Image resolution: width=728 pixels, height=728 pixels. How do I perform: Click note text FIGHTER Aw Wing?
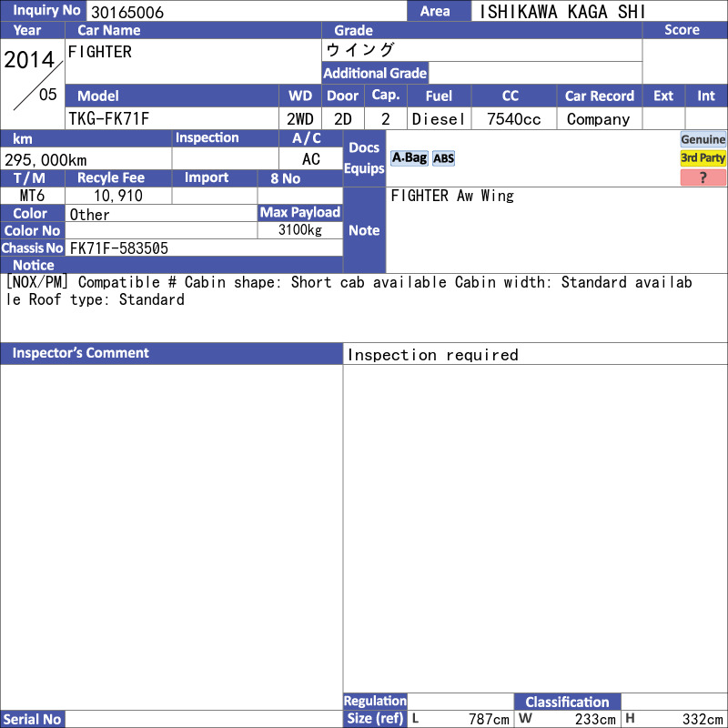[x=452, y=196]
